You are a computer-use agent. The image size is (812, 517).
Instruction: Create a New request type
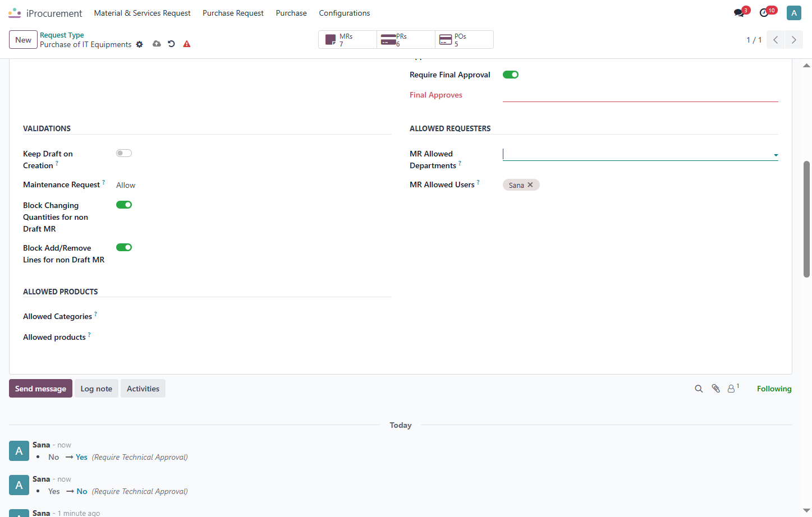click(x=24, y=40)
